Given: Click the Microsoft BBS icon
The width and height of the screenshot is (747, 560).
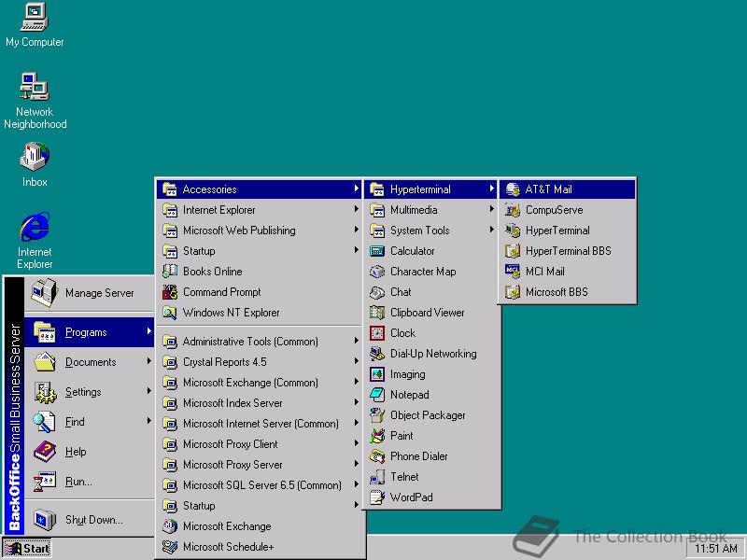Looking at the screenshot, I should tap(513, 292).
